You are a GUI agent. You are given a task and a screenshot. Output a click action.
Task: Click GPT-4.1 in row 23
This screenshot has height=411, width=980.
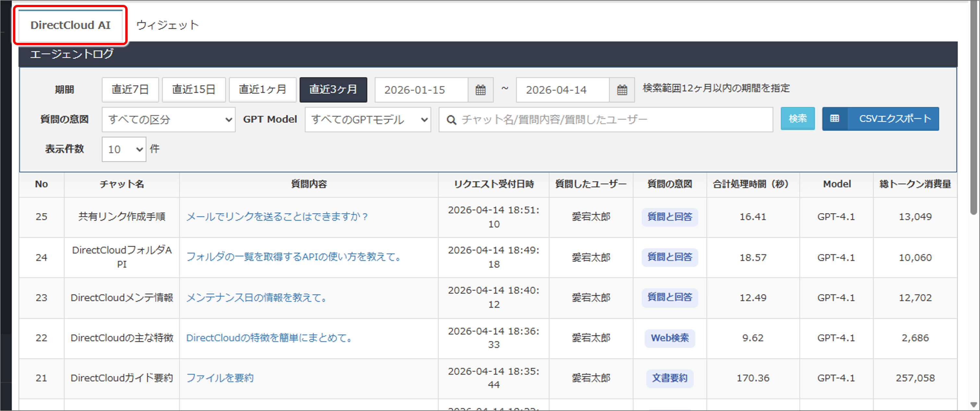click(836, 298)
